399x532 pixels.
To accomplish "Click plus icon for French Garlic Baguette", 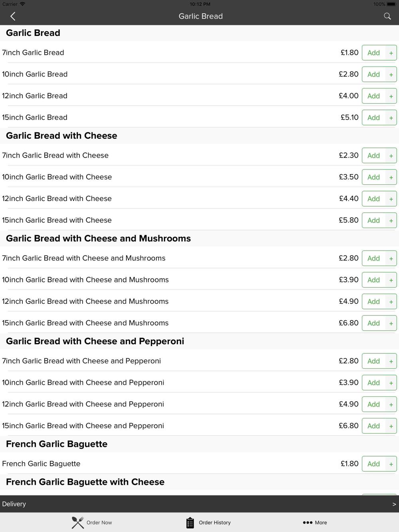I will (391, 464).
